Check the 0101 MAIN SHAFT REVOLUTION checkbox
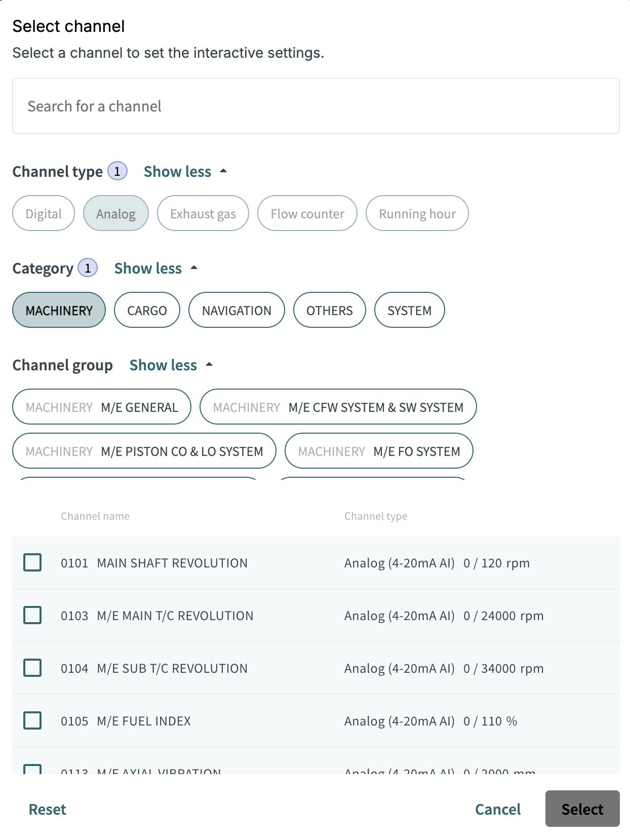This screenshot has width=630, height=840. point(32,562)
